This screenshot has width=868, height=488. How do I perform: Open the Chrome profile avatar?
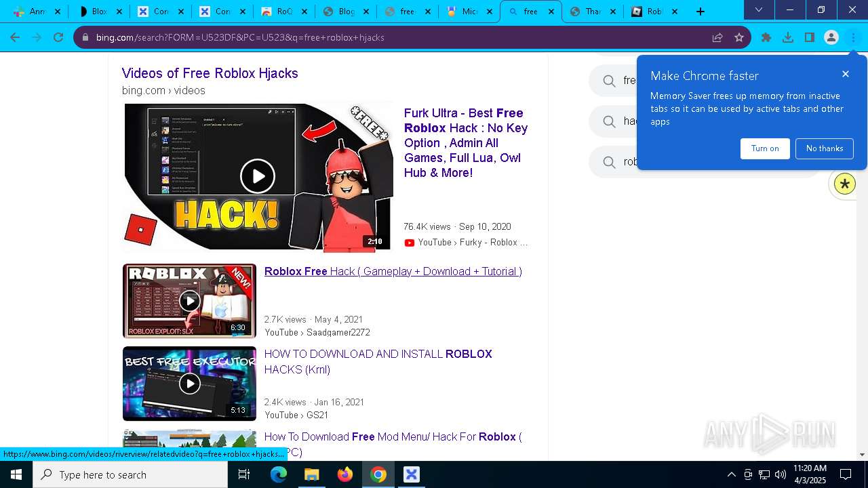coord(831,37)
